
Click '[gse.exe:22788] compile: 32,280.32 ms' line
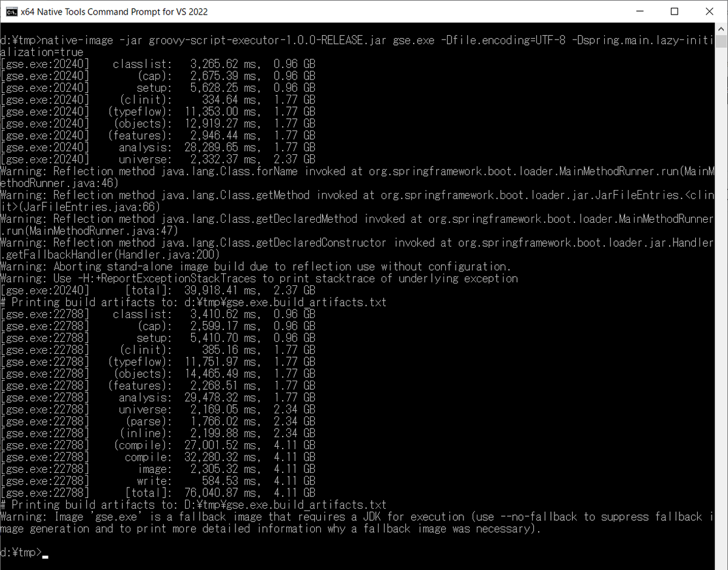coord(158,457)
